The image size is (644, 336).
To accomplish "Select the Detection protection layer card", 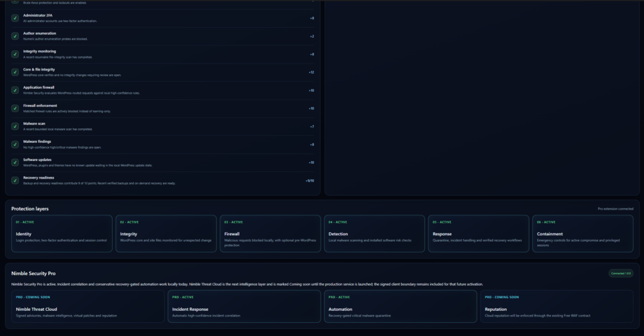I will [x=374, y=233].
